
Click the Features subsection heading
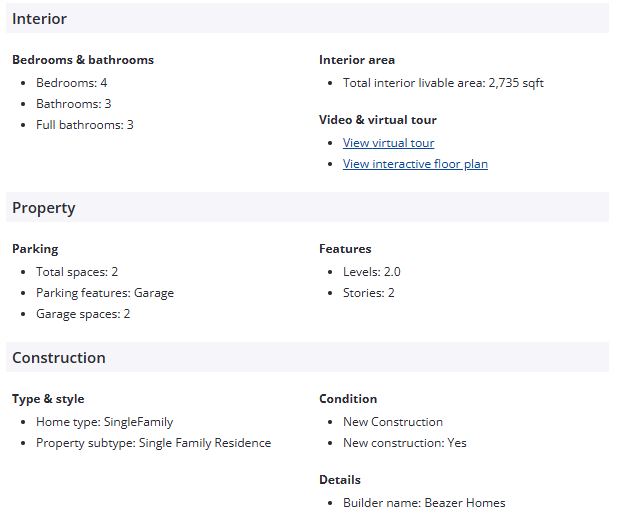[345, 249]
